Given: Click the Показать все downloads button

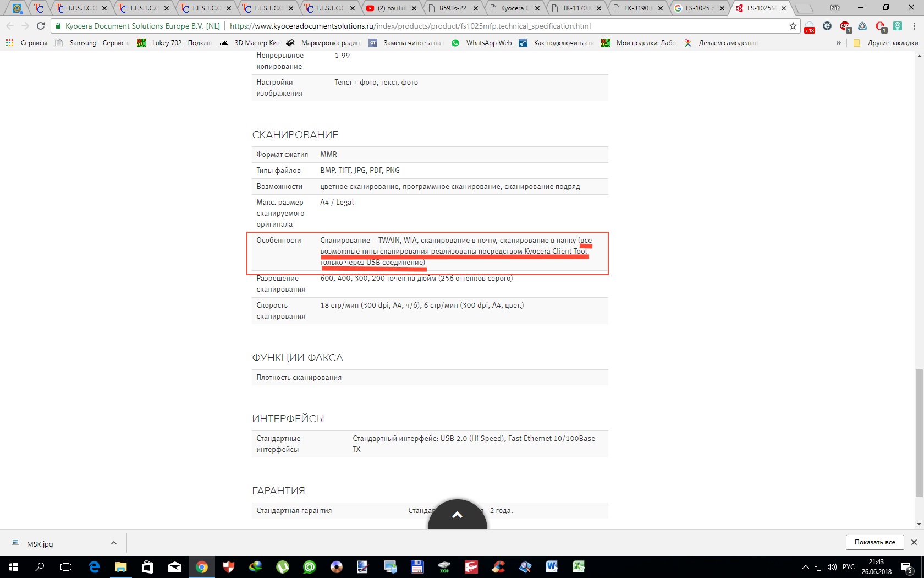Looking at the screenshot, I should [875, 542].
